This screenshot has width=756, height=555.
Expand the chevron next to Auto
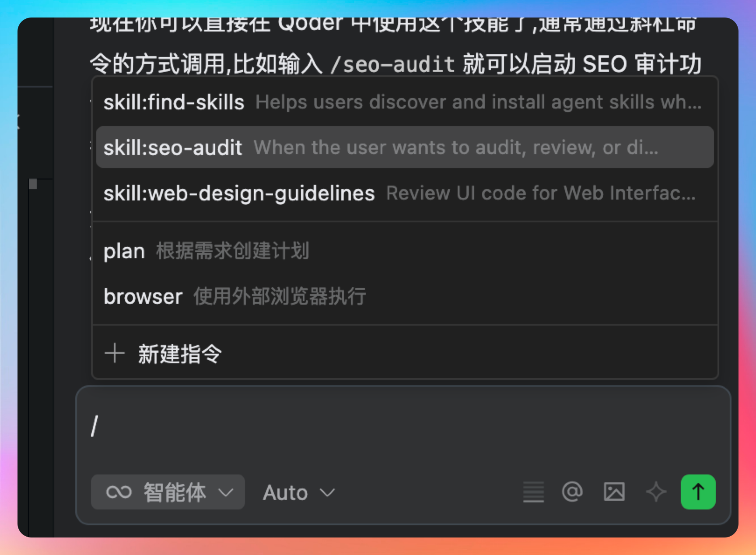(327, 493)
